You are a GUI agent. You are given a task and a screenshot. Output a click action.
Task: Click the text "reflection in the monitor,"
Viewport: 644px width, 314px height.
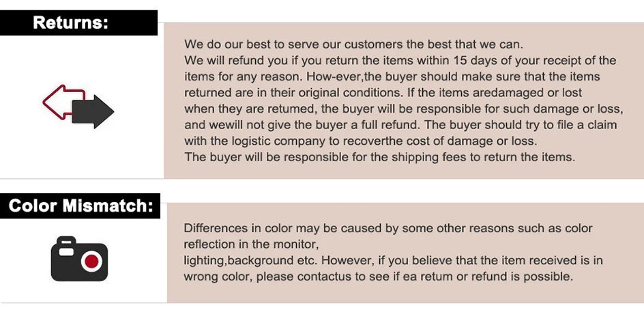pos(251,244)
